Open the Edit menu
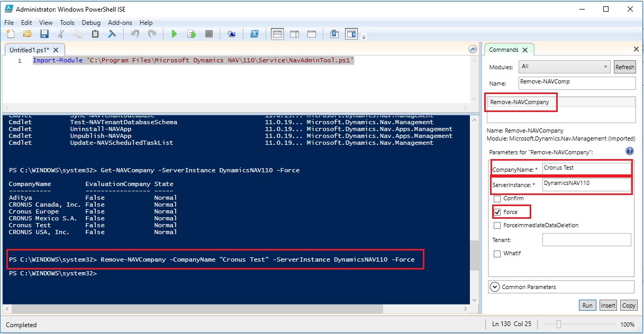 26,23
